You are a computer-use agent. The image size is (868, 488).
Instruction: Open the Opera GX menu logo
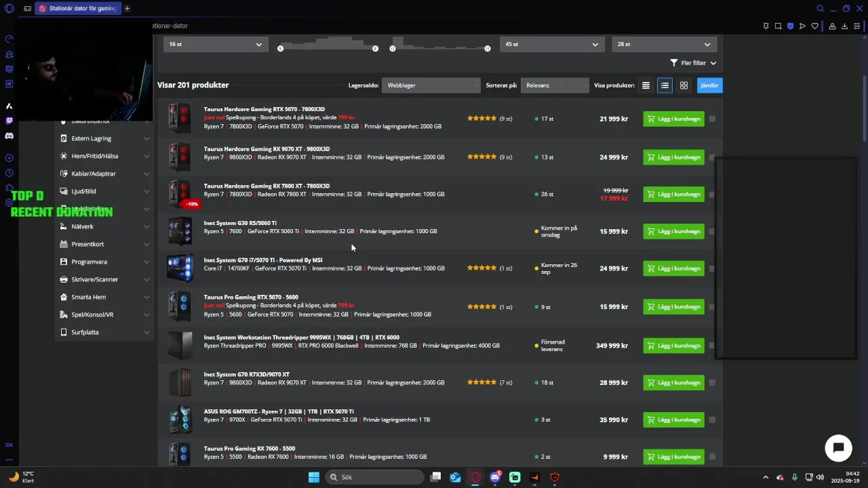click(x=9, y=8)
